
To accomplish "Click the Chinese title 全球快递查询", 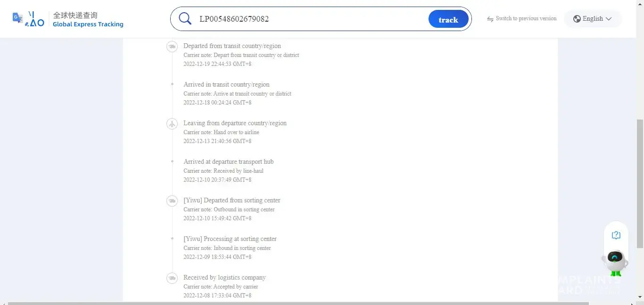I will [x=75, y=15].
